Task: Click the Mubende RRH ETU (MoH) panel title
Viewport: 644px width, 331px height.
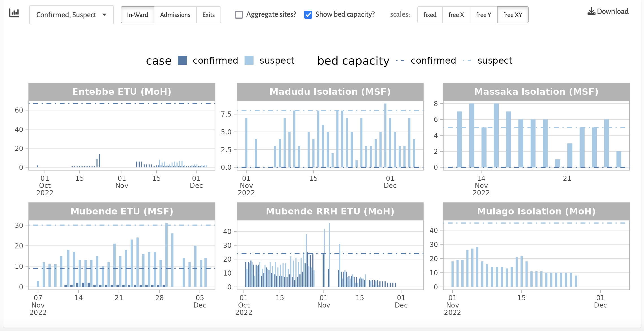Action: (330, 211)
